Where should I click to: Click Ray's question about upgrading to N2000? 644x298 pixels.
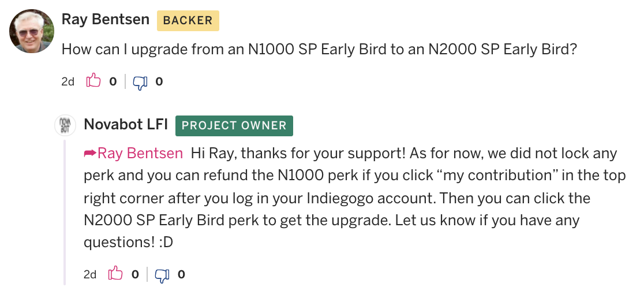[x=319, y=50]
